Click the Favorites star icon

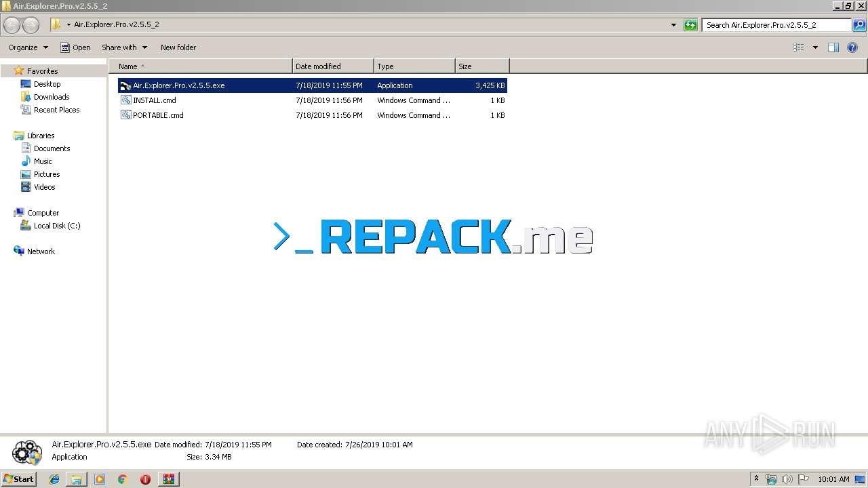click(19, 70)
